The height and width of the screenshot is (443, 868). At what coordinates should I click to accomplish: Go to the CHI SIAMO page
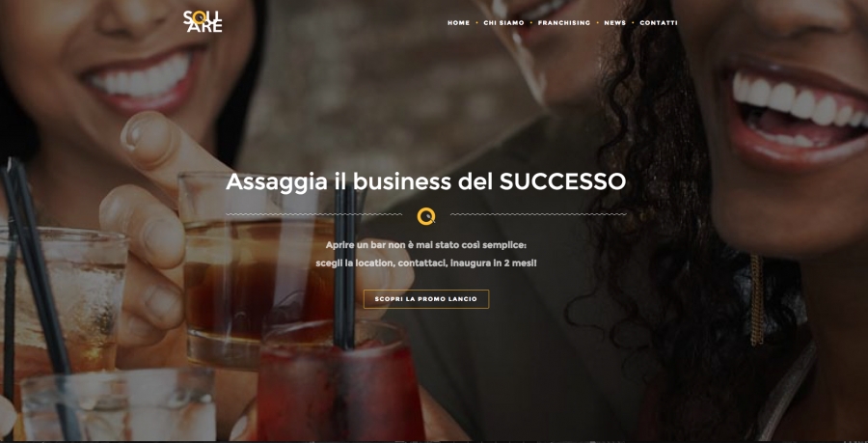click(503, 23)
